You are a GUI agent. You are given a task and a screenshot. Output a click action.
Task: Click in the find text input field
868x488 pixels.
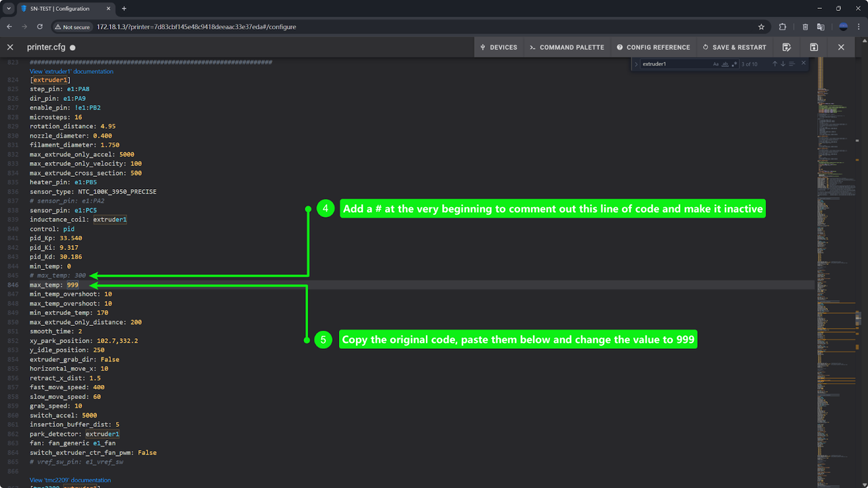(x=675, y=64)
